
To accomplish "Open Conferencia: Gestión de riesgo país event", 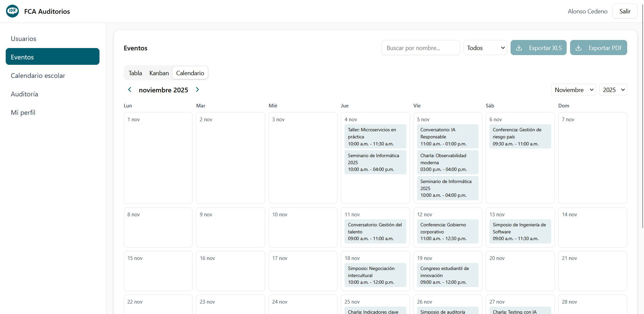I will pos(520,137).
